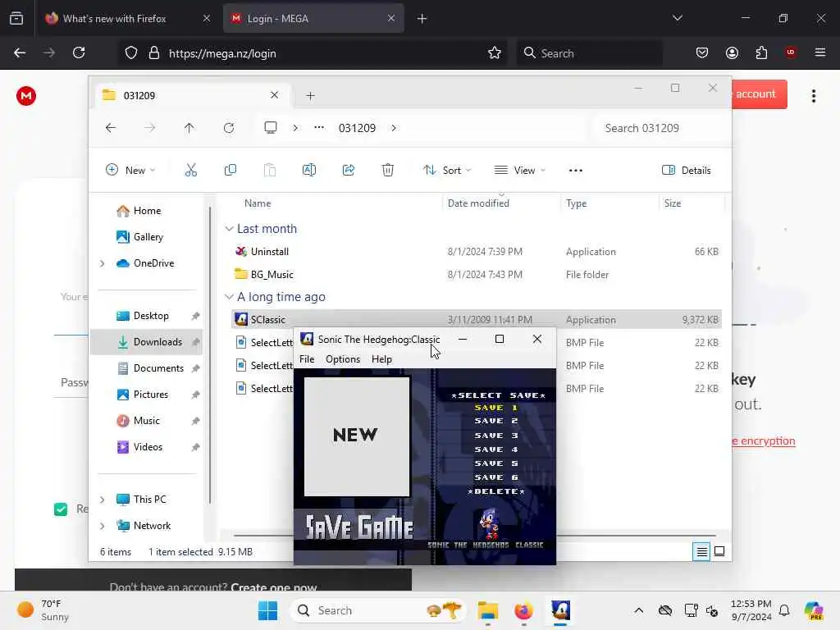Open MEGA page three-dot options menu

(x=813, y=96)
